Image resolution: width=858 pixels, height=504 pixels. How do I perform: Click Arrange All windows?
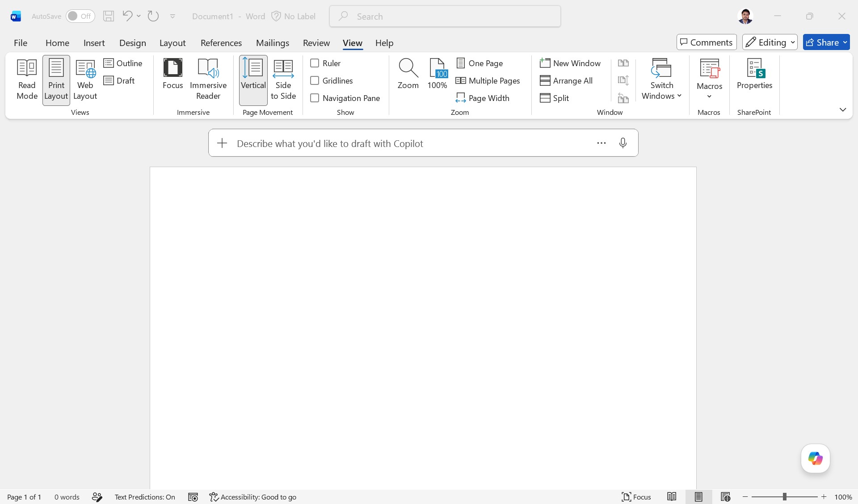[566, 80]
